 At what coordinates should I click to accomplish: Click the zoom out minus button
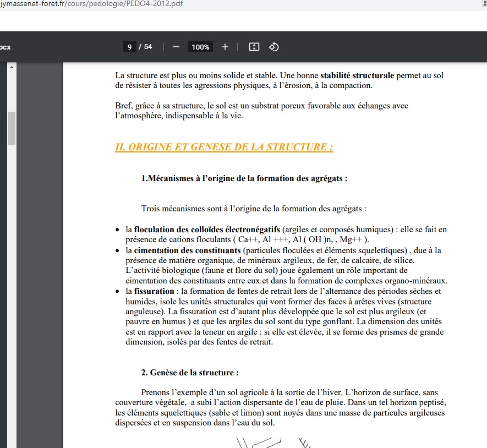point(176,47)
